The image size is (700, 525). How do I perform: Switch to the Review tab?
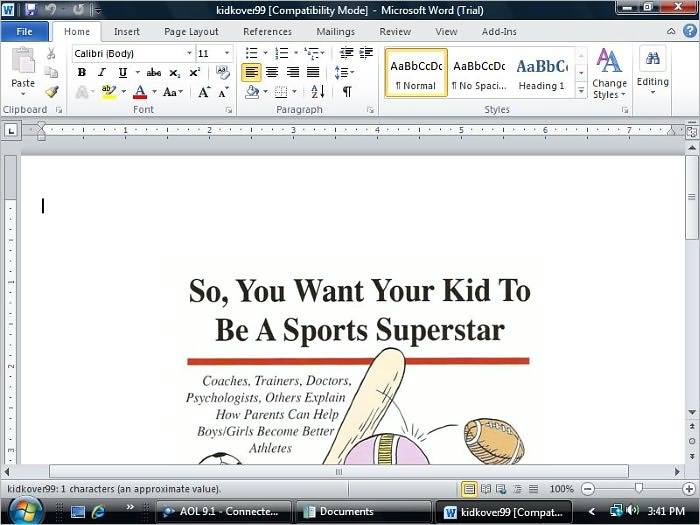[x=395, y=32]
